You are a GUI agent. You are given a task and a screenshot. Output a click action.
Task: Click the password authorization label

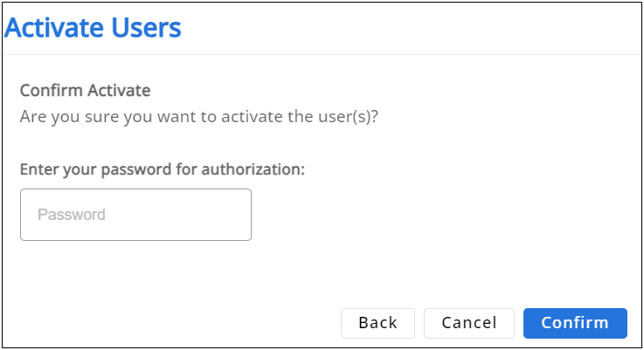162,169
